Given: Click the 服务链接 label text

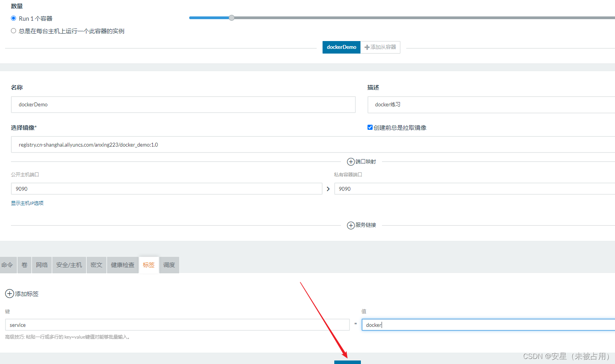Looking at the screenshot, I should pos(366,225).
